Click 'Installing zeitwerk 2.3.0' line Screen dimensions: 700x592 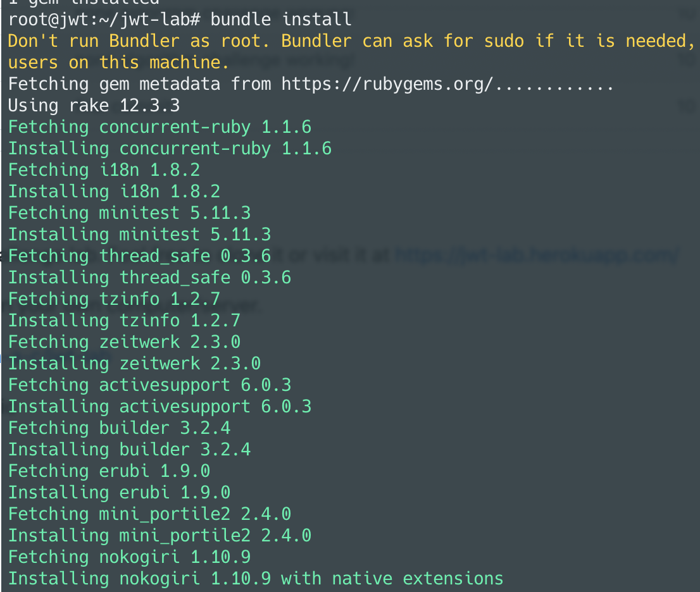[134, 363]
